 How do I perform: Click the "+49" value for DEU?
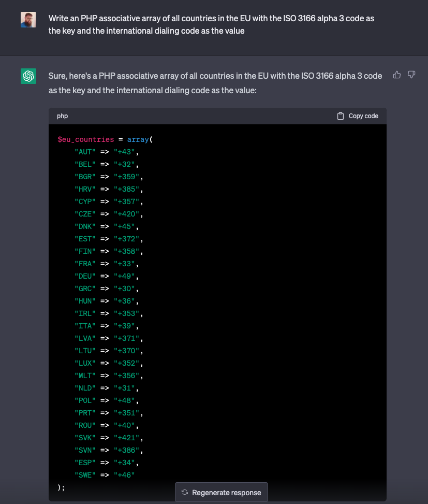[x=124, y=277]
